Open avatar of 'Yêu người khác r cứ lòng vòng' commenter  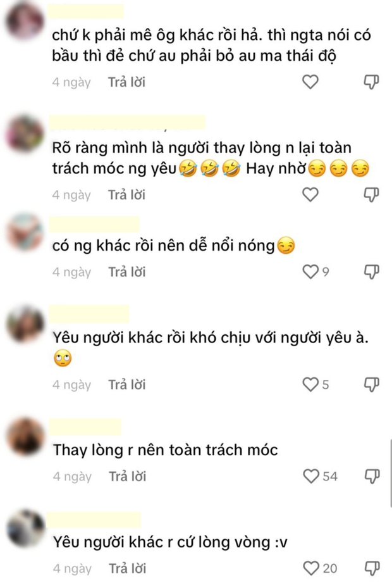coord(26,529)
